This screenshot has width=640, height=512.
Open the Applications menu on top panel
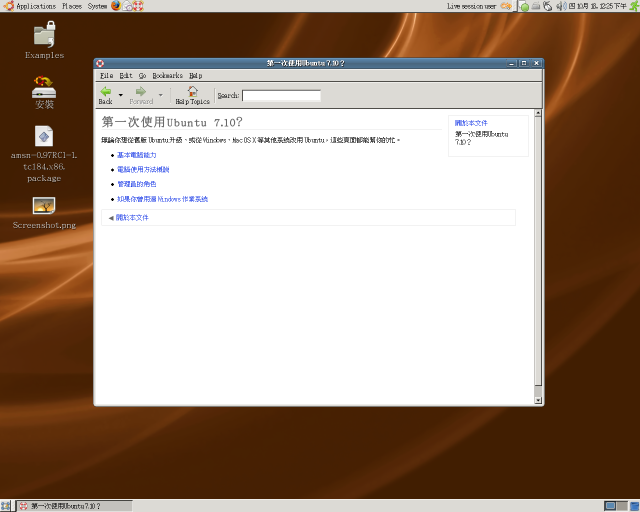tap(36, 6)
